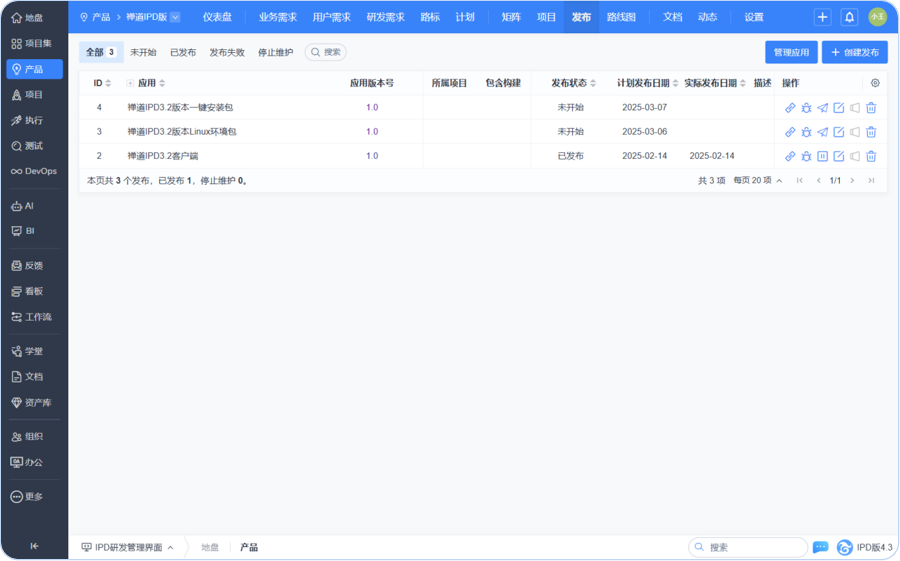This screenshot has height=561, width=900.
Task: Switch to the 路线图 tab
Action: point(621,17)
